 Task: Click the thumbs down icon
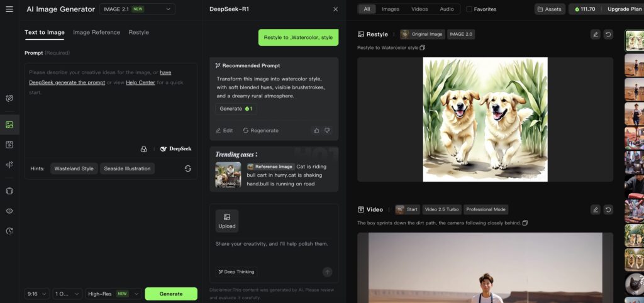pos(327,131)
